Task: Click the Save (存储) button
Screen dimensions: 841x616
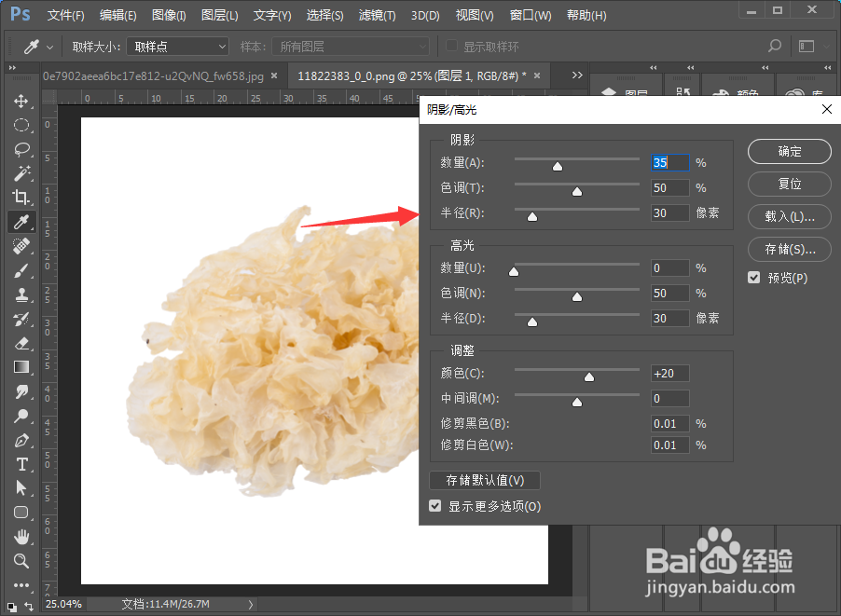Action: [790, 250]
